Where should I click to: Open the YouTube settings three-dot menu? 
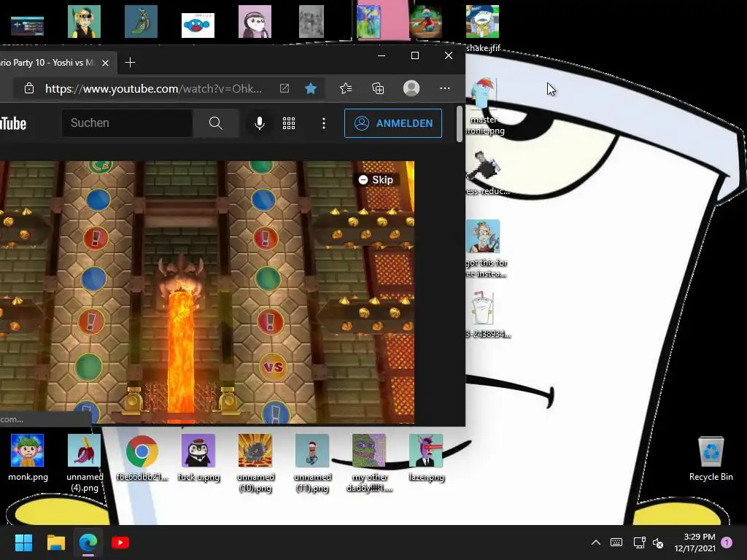(x=323, y=123)
